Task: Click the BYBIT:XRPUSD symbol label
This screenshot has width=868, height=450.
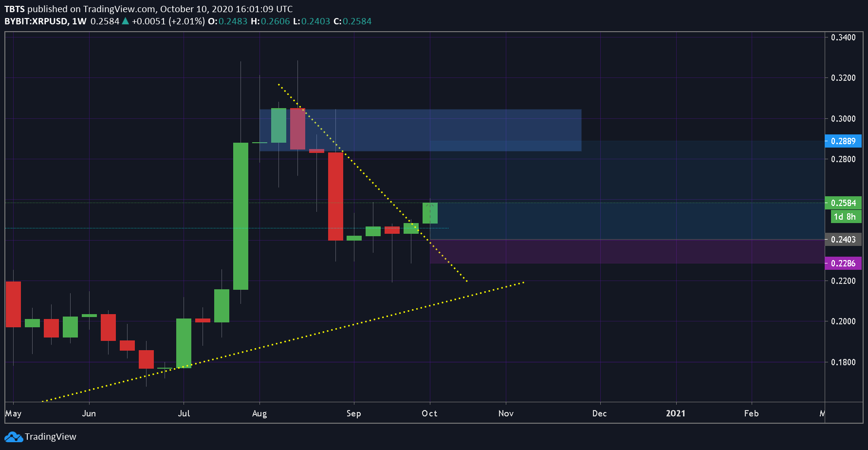Action: (x=36, y=21)
